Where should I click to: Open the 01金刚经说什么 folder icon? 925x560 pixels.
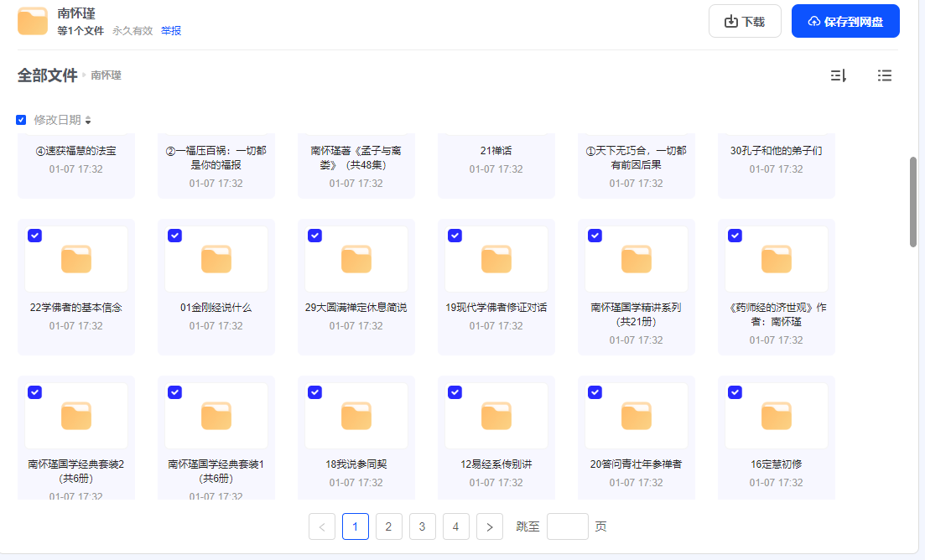216,259
